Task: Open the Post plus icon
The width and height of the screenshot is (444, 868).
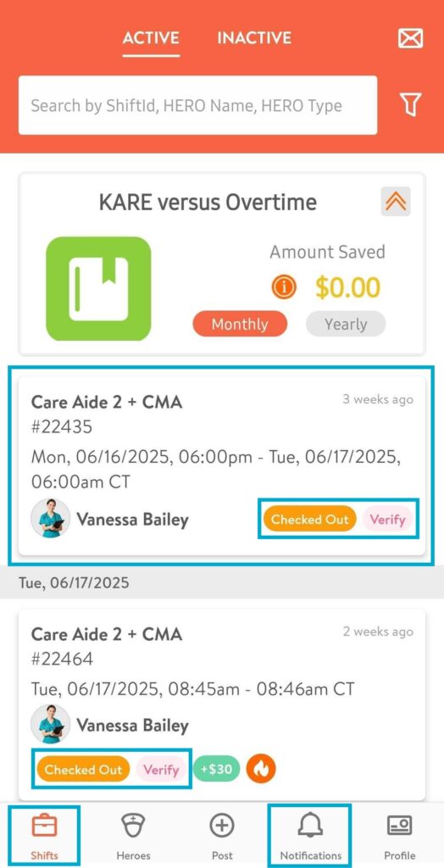Action: point(222,827)
